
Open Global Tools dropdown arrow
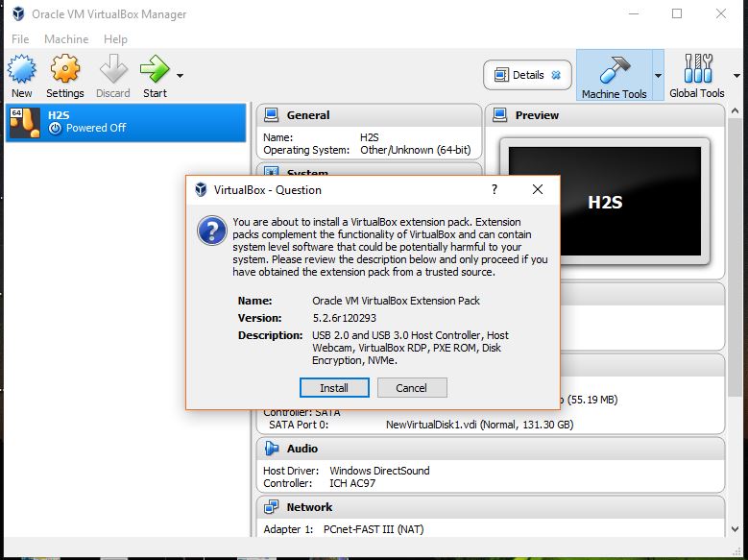coord(736,76)
